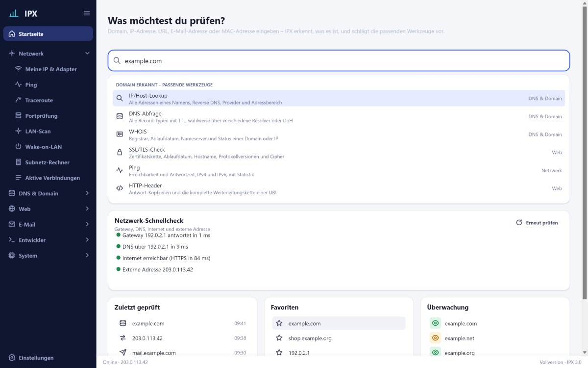Click the DNS-Abfrage database icon
Viewport: 588px width, 368px height.
120,116
